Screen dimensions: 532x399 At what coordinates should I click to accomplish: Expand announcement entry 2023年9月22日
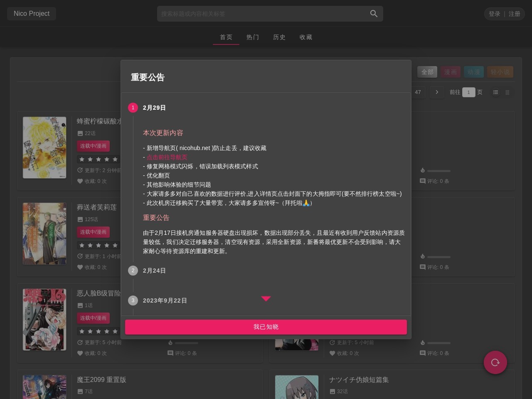165,300
